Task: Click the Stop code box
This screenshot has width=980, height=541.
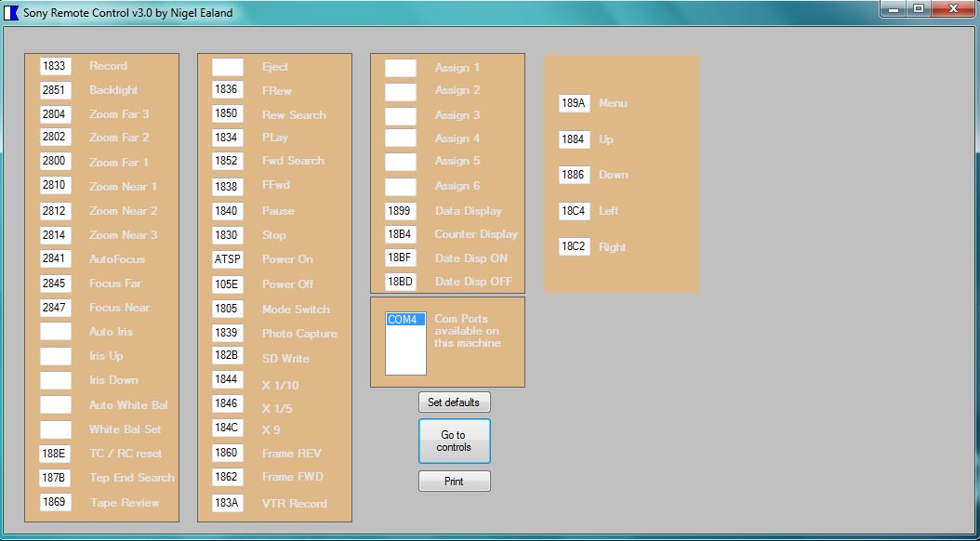Action: (x=228, y=235)
